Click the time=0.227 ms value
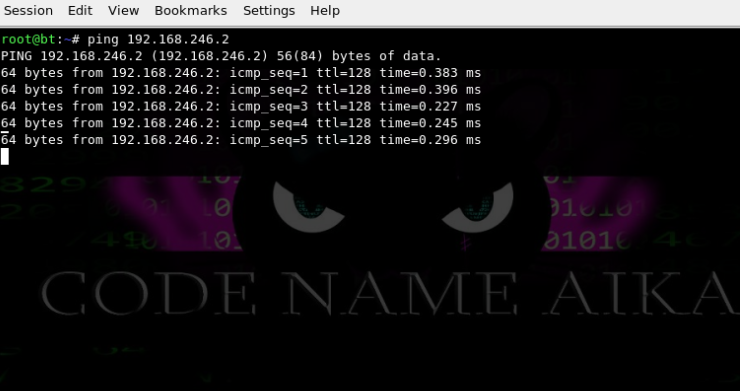The width and height of the screenshot is (740, 391). pyautogui.click(x=430, y=106)
